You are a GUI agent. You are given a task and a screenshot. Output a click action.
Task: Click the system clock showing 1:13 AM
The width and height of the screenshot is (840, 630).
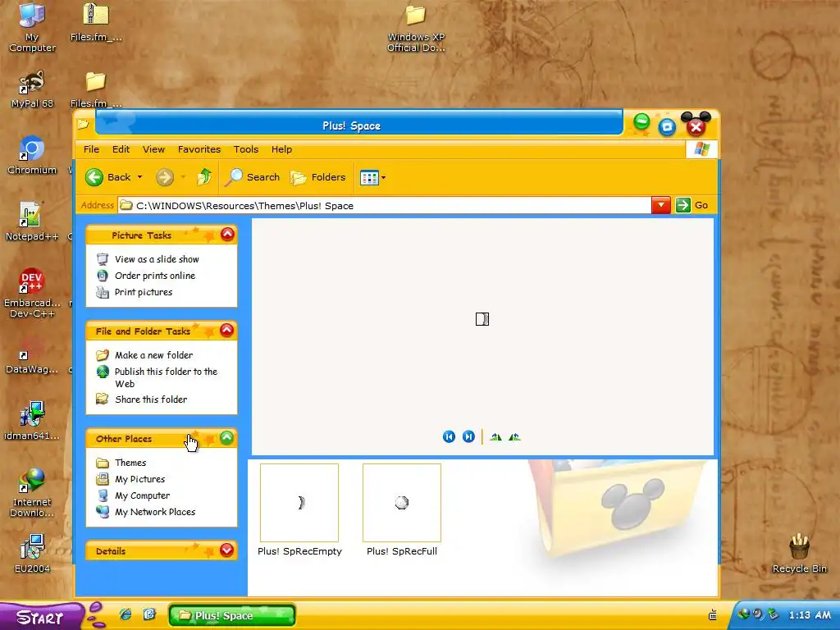click(x=810, y=615)
